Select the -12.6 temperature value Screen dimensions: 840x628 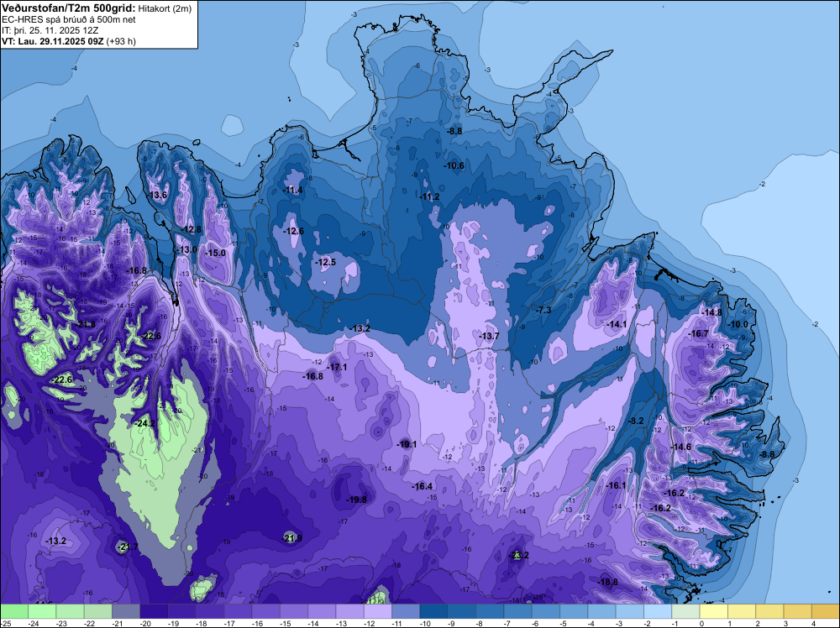pos(293,231)
